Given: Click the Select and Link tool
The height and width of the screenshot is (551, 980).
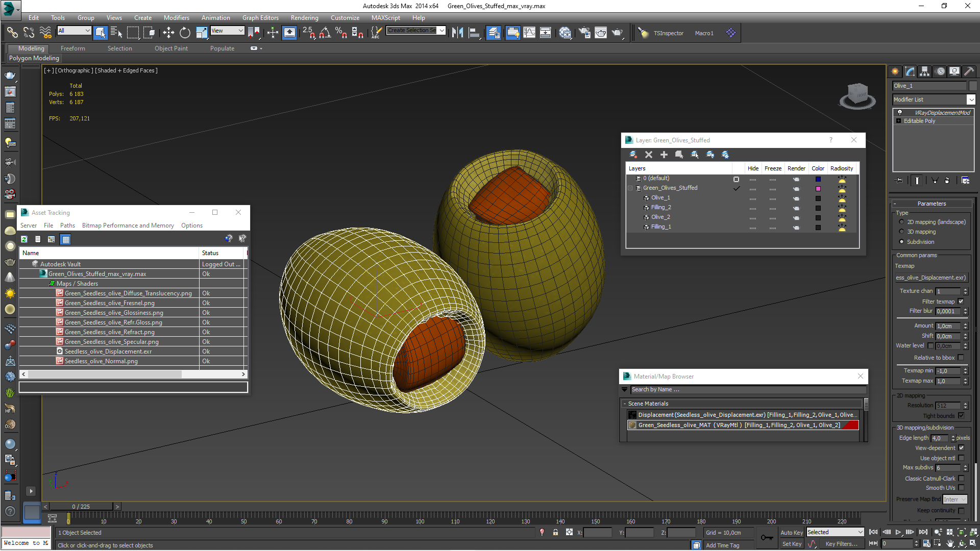Looking at the screenshot, I should tap(12, 33).
